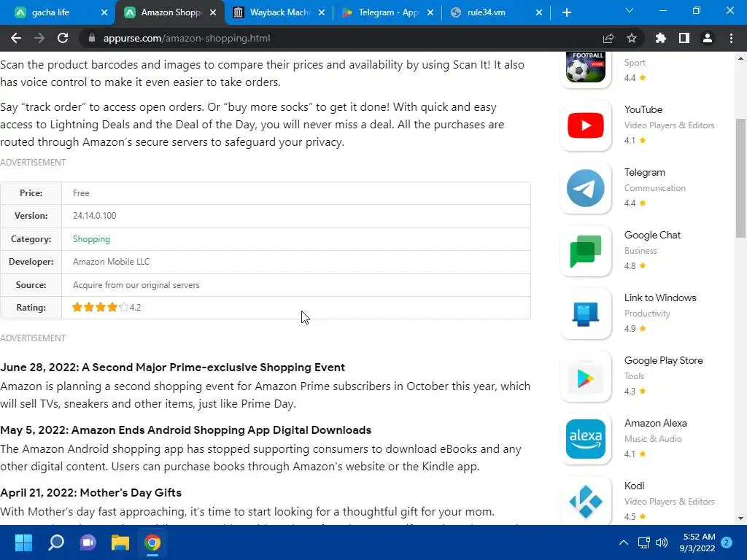Click Chrome icon in taskbar
Image resolution: width=747 pixels, height=560 pixels.
[x=152, y=542]
